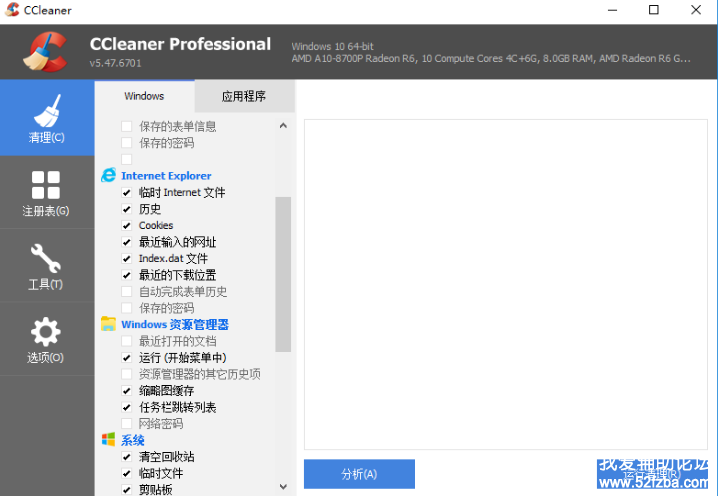Click the Windows 10 64-bit system info text

click(x=332, y=46)
